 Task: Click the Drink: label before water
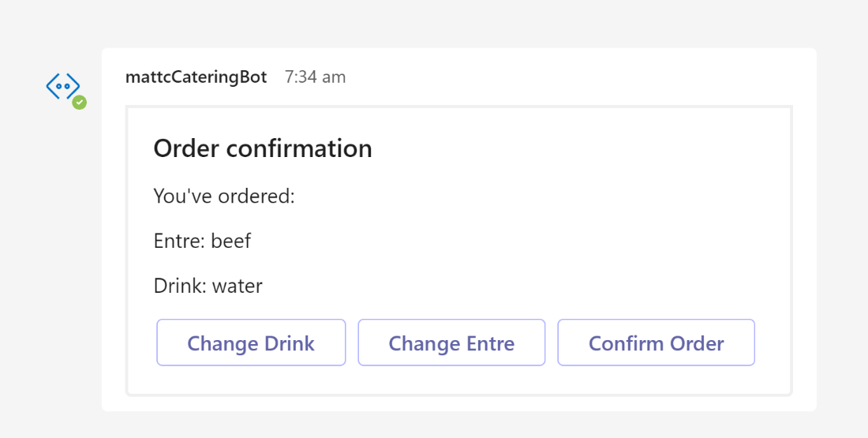pos(180,286)
